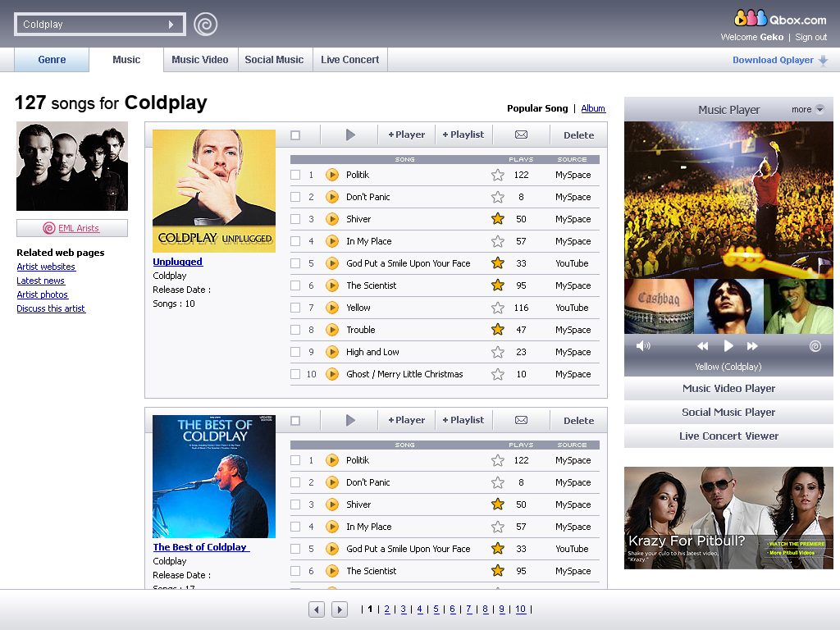Open the Unplugged album cover thumbnail
Image resolution: width=840 pixels, height=630 pixels.
[214, 190]
